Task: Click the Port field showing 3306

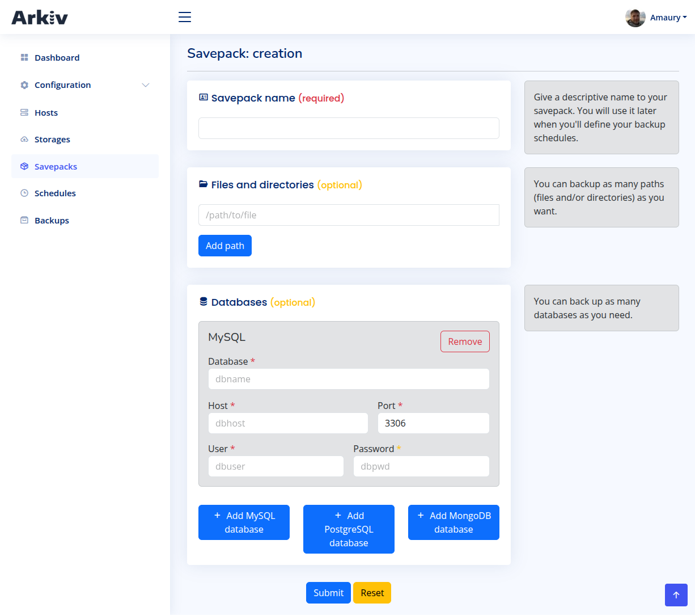Action: 433,423
